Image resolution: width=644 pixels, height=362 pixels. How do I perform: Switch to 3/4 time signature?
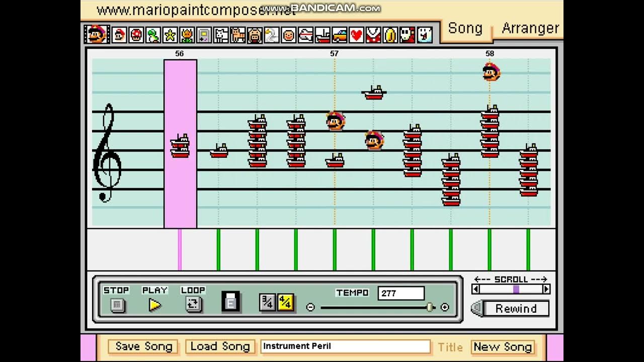(267, 302)
